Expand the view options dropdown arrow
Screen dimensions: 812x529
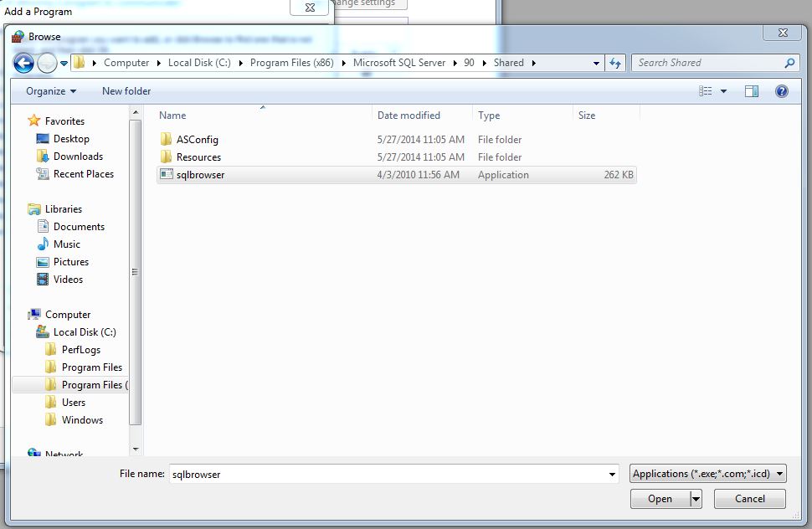(723, 91)
